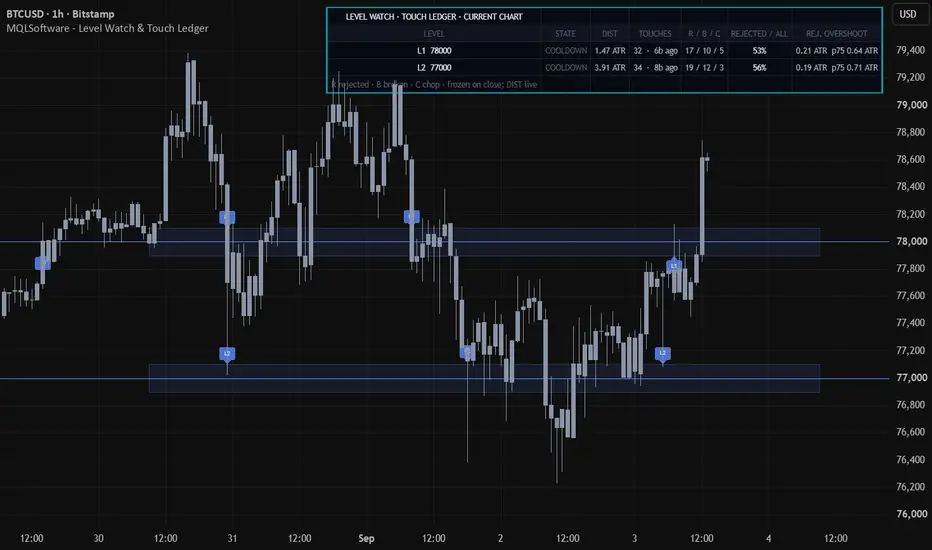Click the 76,000 price axis label
This screenshot has height=550, width=932.
click(x=911, y=514)
